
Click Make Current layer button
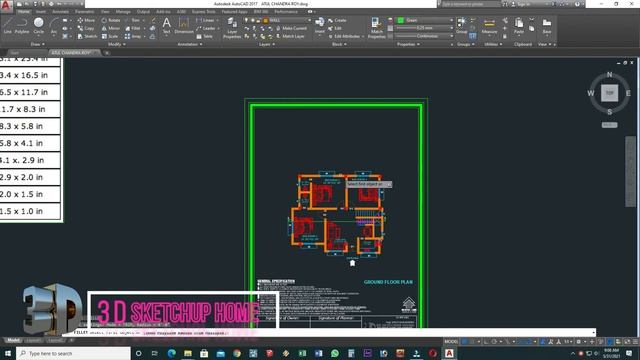291,28
